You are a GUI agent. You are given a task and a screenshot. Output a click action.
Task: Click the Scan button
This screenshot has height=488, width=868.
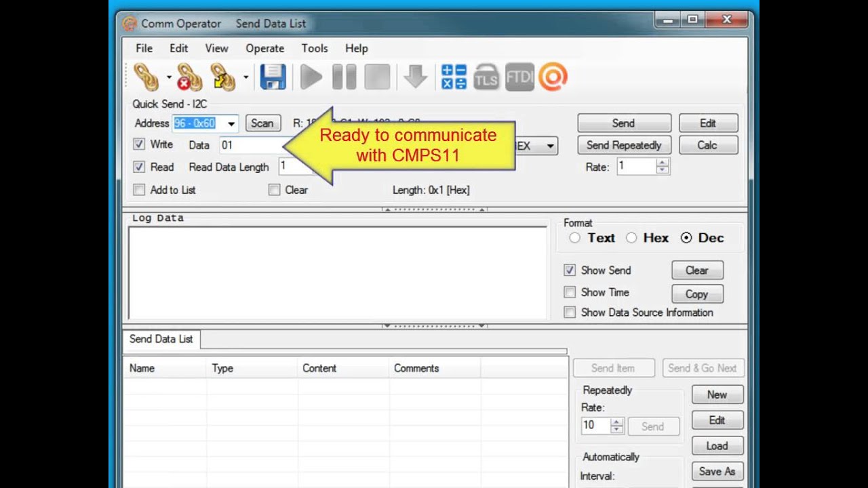pos(262,123)
